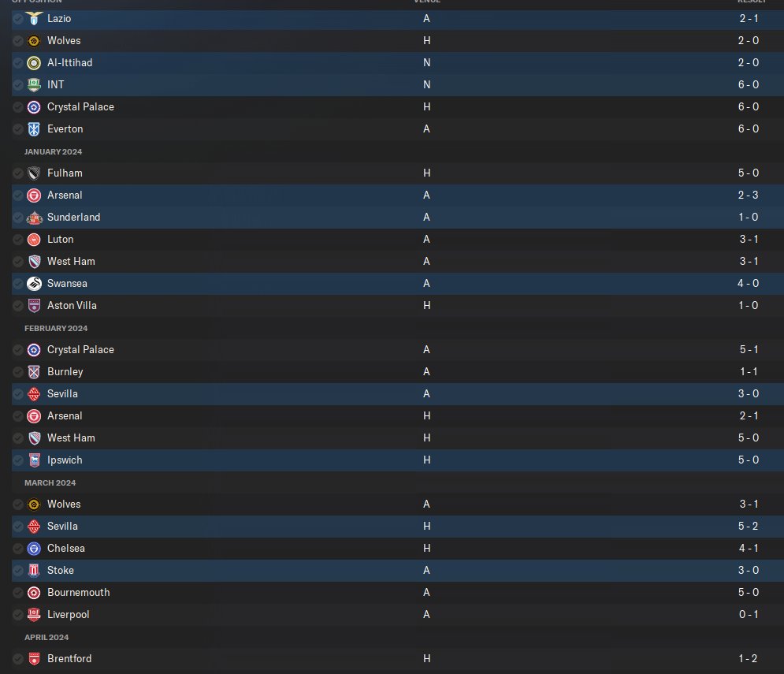This screenshot has width=784, height=674.
Task: Click the Swansea swan badge
Action: coord(34,284)
